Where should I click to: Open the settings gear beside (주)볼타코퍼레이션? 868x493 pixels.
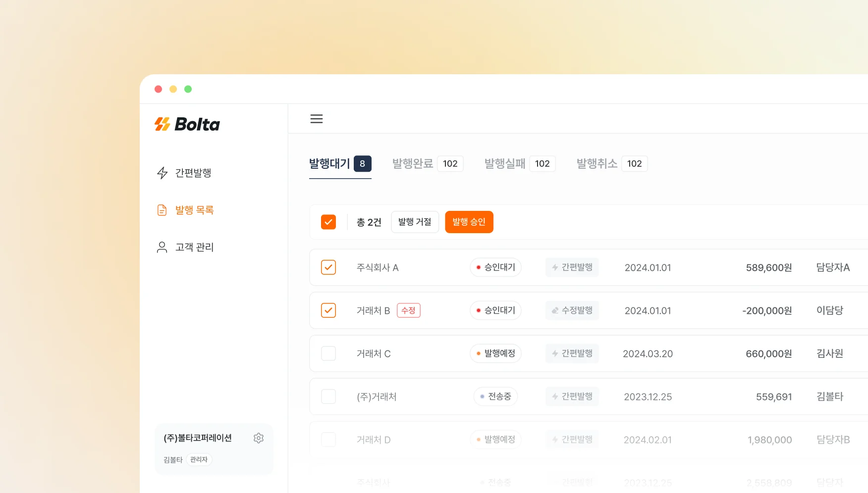tap(259, 438)
